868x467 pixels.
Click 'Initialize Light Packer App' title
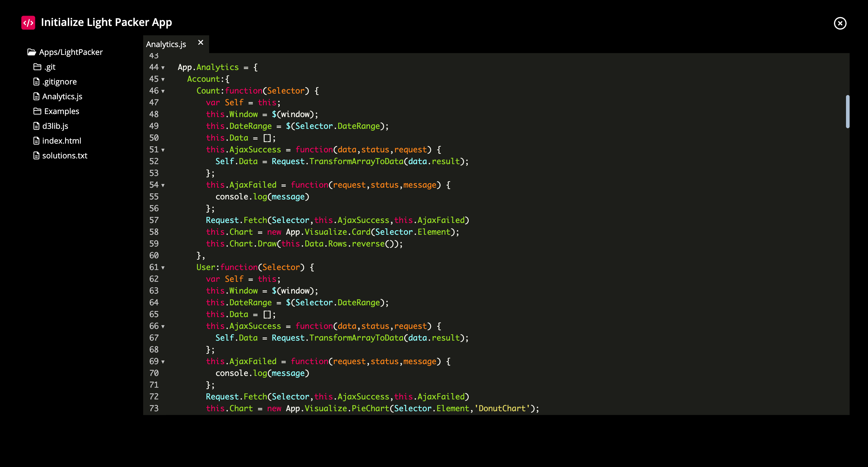pyautogui.click(x=106, y=22)
